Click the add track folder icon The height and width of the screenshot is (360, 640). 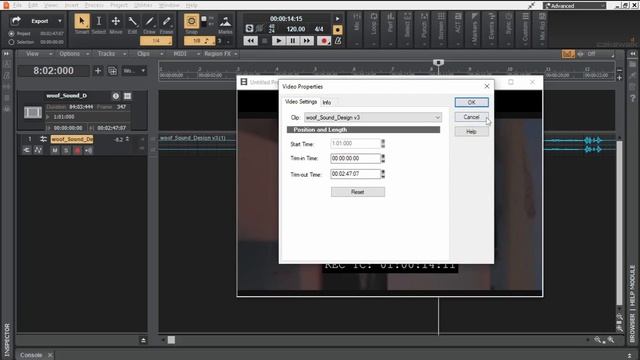(112, 71)
